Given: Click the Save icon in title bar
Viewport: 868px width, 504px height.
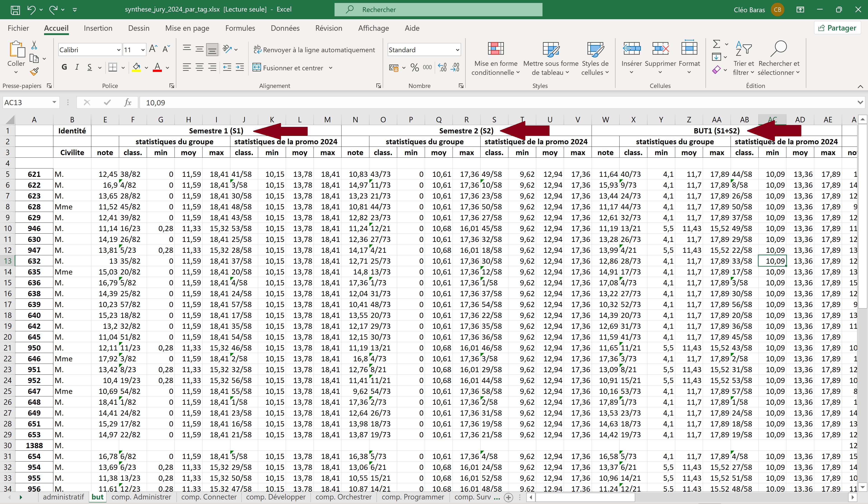Looking at the screenshot, I should tap(15, 10).
